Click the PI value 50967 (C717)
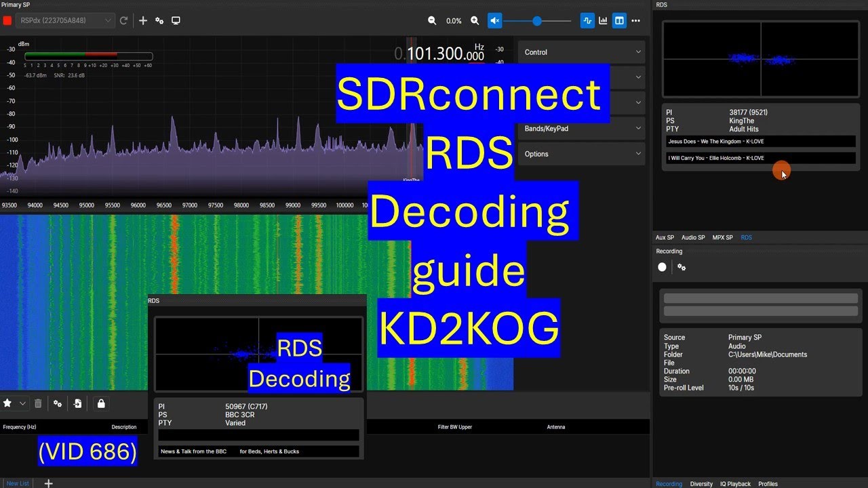This screenshot has height=488, width=868. 247,407
